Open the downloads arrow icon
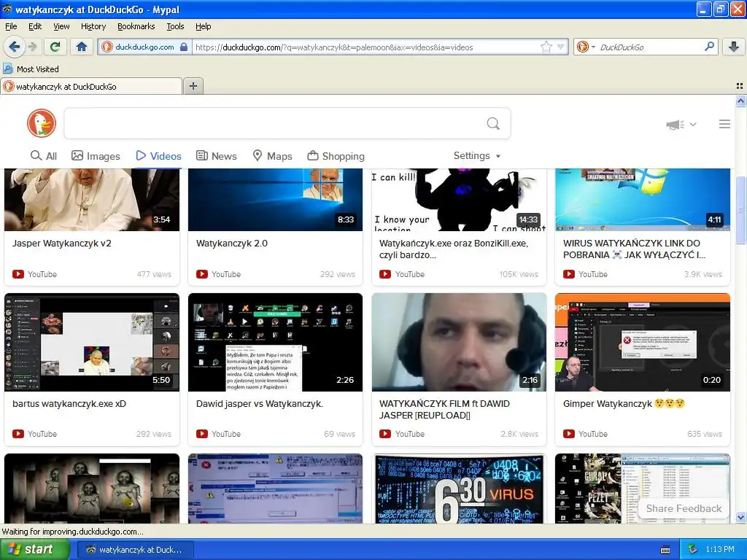The height and width of the screenshot is (560, 747). point(734,47)
